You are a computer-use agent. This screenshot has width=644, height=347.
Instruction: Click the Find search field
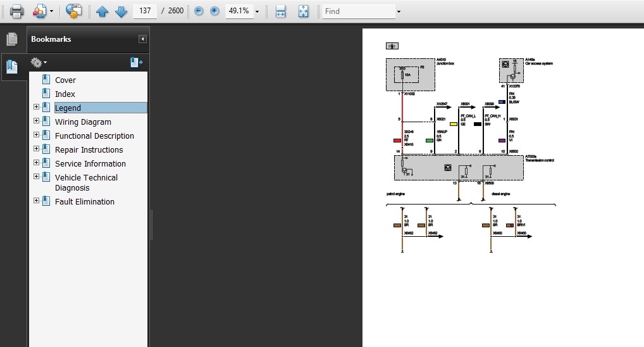359,11
